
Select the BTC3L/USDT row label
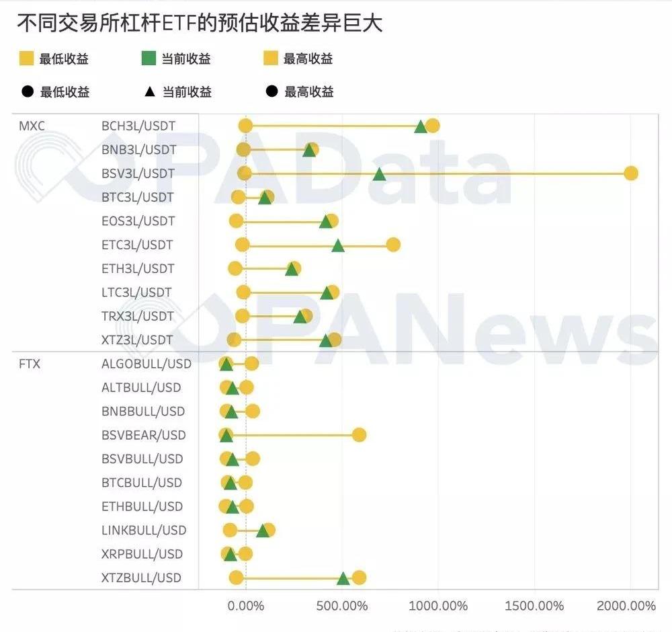(138, 197)
